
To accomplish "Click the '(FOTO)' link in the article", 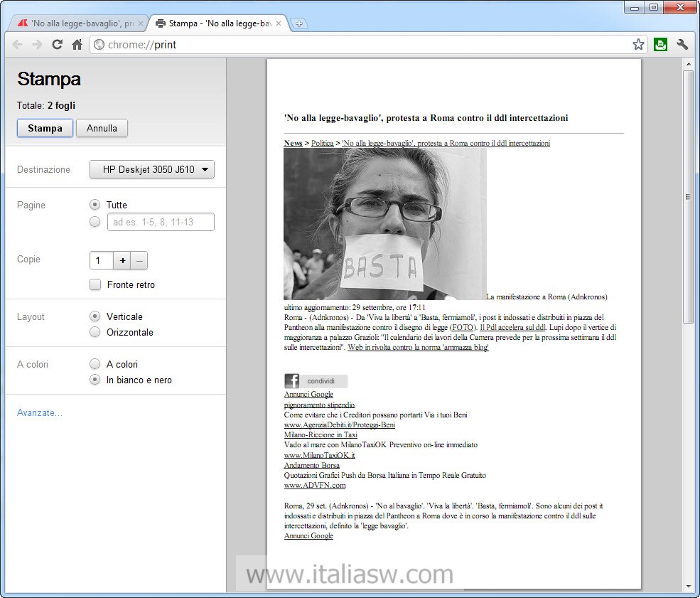I will [x=463, y=327].
